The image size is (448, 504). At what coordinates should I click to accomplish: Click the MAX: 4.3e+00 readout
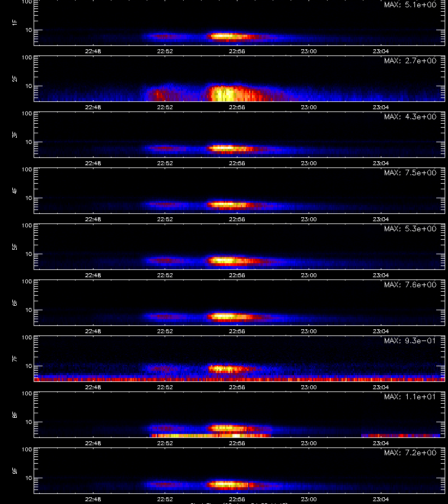[x=410, y=116]
